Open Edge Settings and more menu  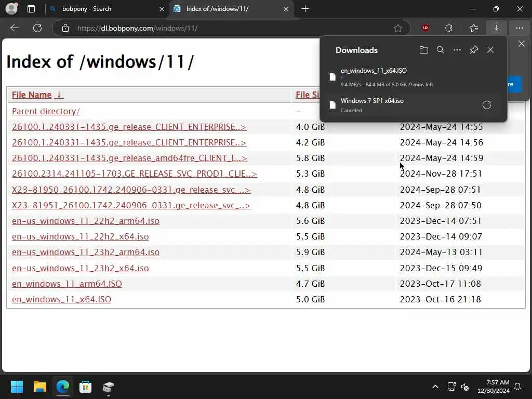click(x=519, y=28)
